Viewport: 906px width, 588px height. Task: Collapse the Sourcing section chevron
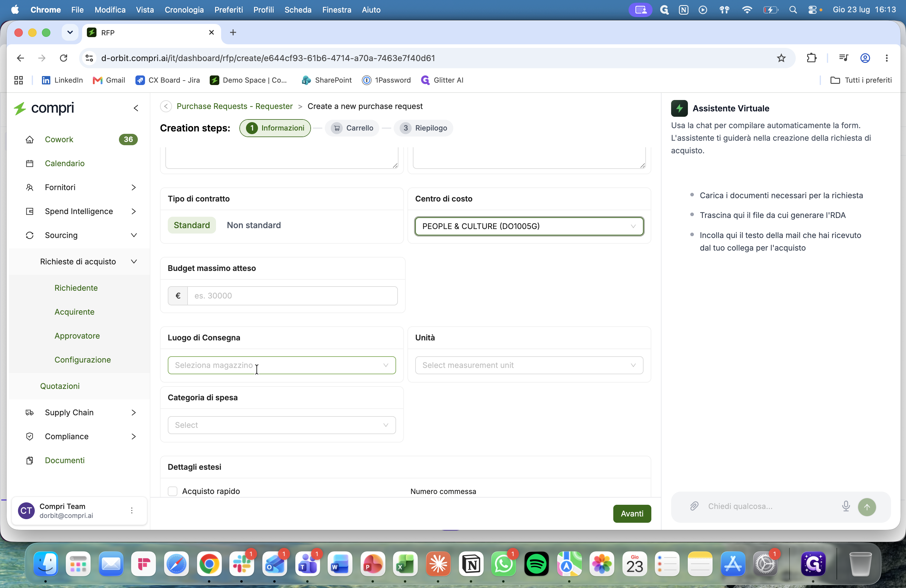click(x=134, y=235)
